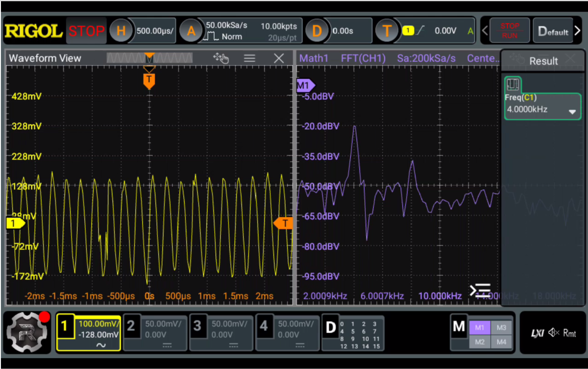Click the measurement category icon in Result panel
The image size is (588, 369).
tap(513, 84)
